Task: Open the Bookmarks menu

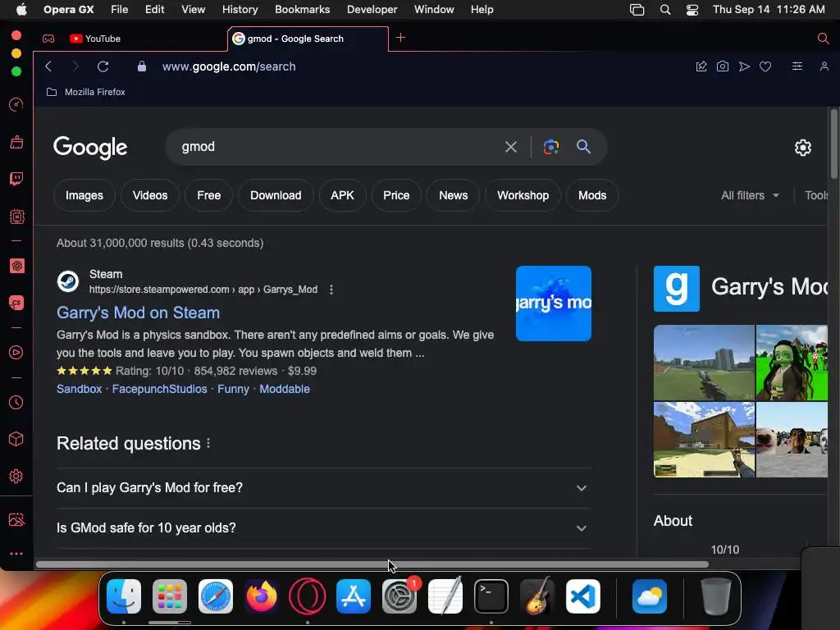Action: pyautogui.click(x=302, y=10)
